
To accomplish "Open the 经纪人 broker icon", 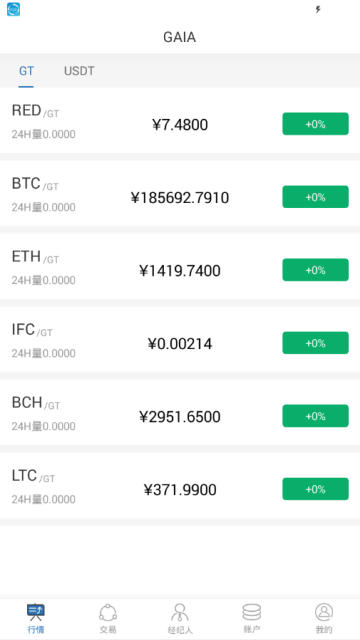I will pos(180,612).
